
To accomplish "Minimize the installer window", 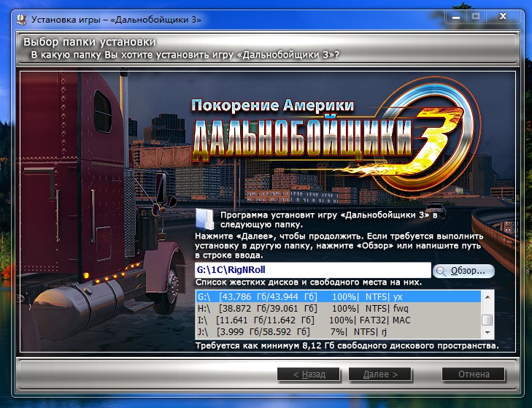I will (456, 17).
